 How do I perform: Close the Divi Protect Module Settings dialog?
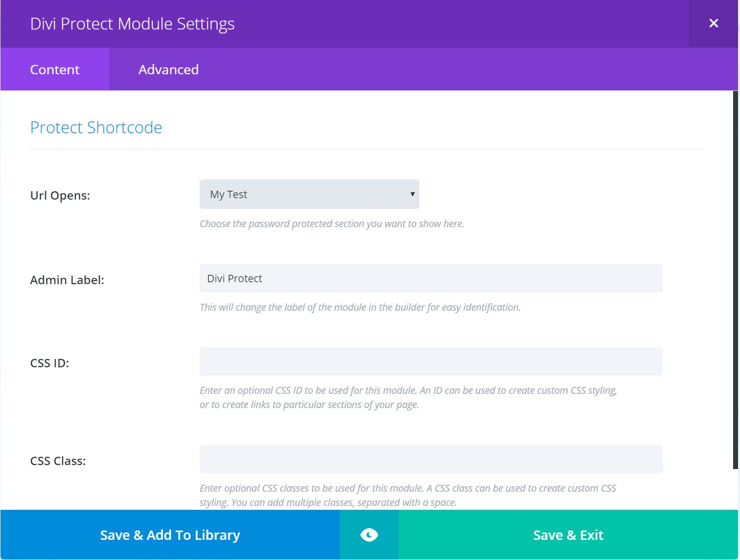pos(713,24)
